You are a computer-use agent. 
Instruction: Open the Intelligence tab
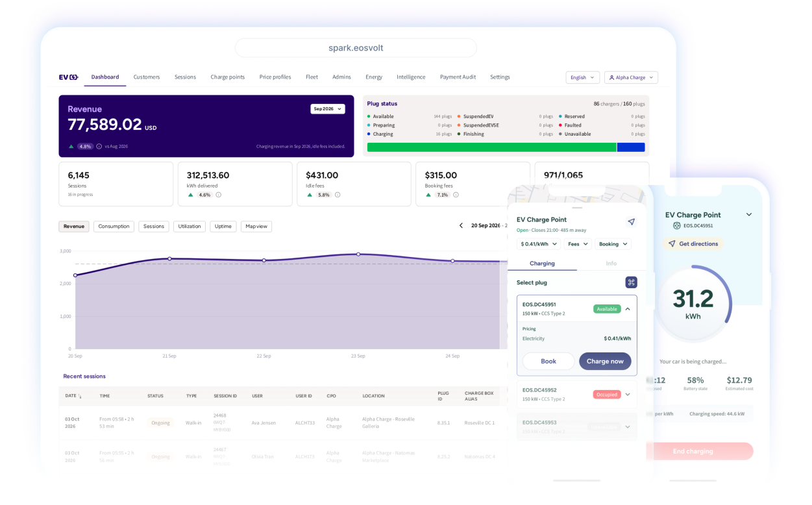tap(411, 77)
